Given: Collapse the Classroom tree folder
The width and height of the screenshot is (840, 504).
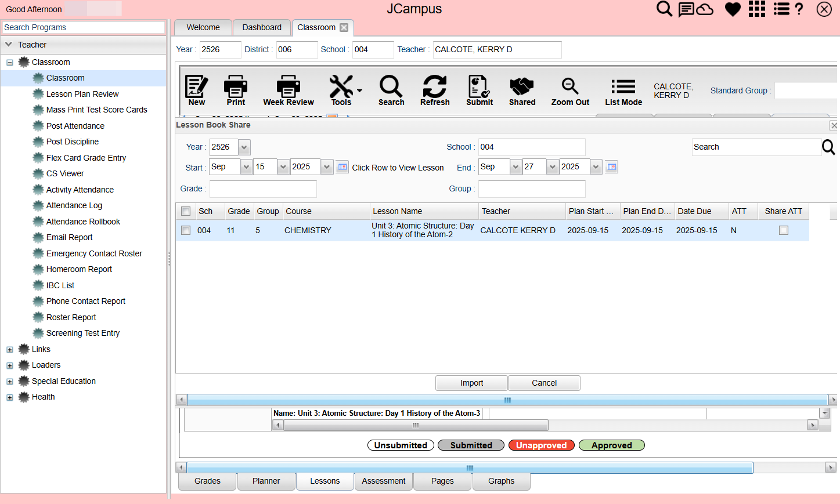Looking at the screenshot, I should tap(10, 63).
